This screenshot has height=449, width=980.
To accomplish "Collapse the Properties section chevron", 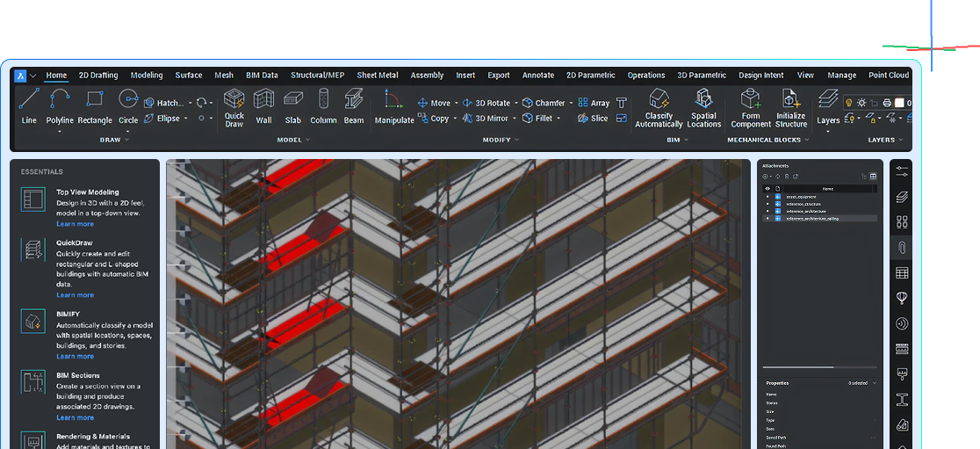I will click(874, 383).
